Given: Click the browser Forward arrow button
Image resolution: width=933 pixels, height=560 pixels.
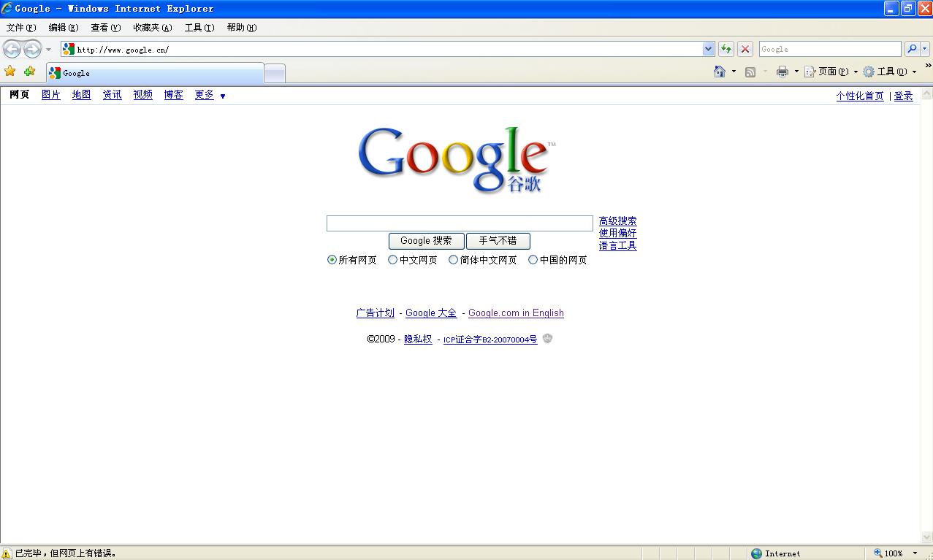Looking at the screenshot, I should click(32, 49).
